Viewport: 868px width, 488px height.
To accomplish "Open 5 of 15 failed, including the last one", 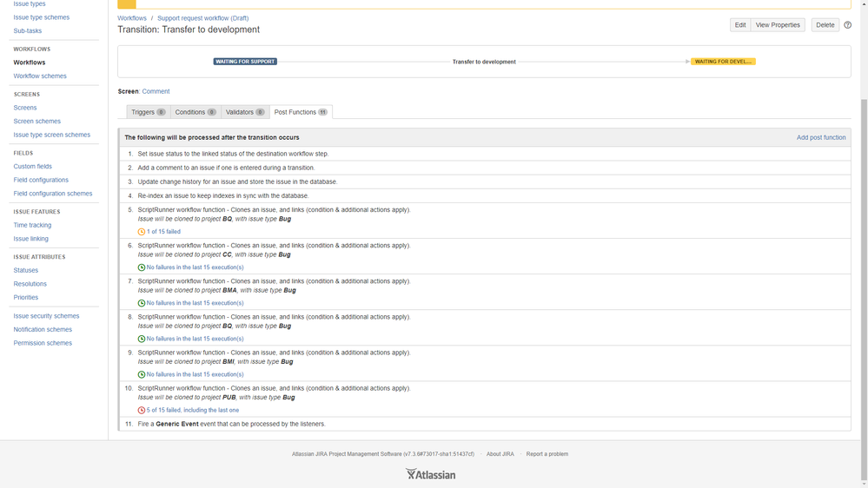I will coord(193,411).
